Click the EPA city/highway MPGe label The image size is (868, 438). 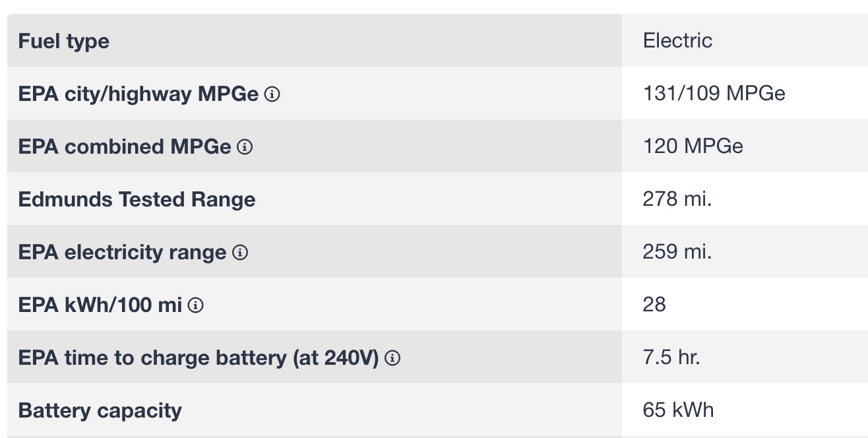click(139, 94)
